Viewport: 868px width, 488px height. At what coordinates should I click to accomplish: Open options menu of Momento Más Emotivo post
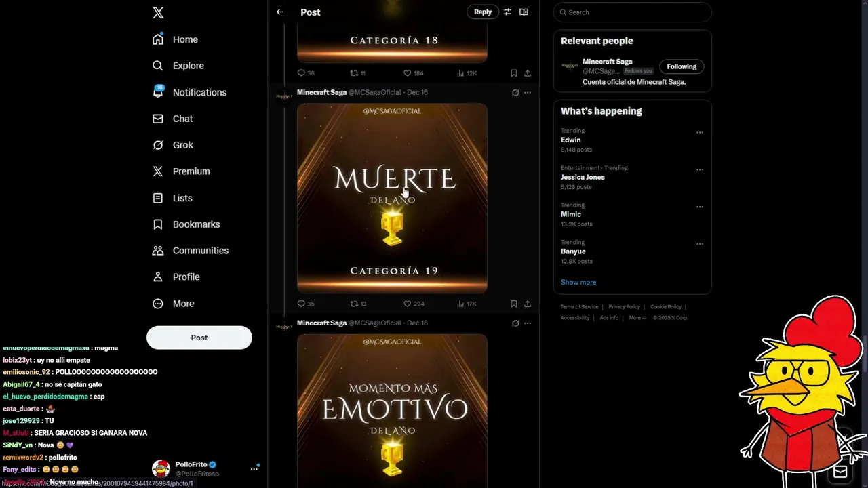click(528, 323)
